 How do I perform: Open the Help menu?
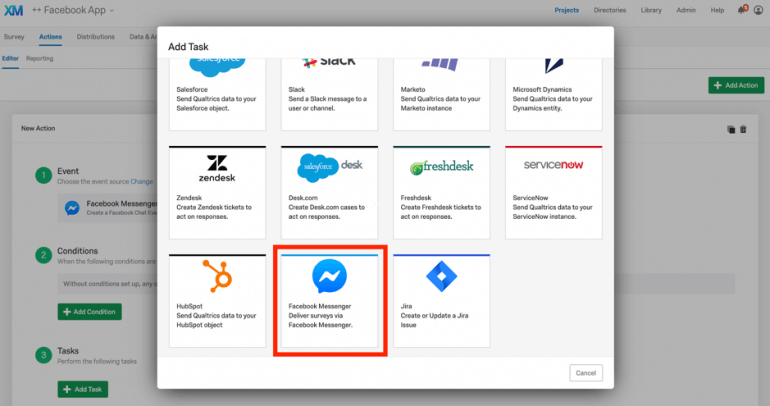pyautogui.click(x=717, y=10)
